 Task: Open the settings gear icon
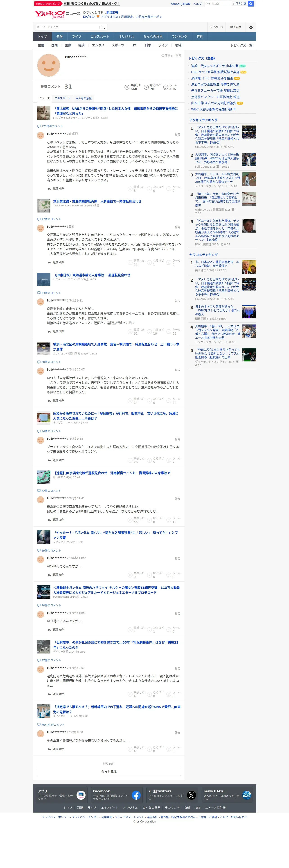[x=251, y=27]
